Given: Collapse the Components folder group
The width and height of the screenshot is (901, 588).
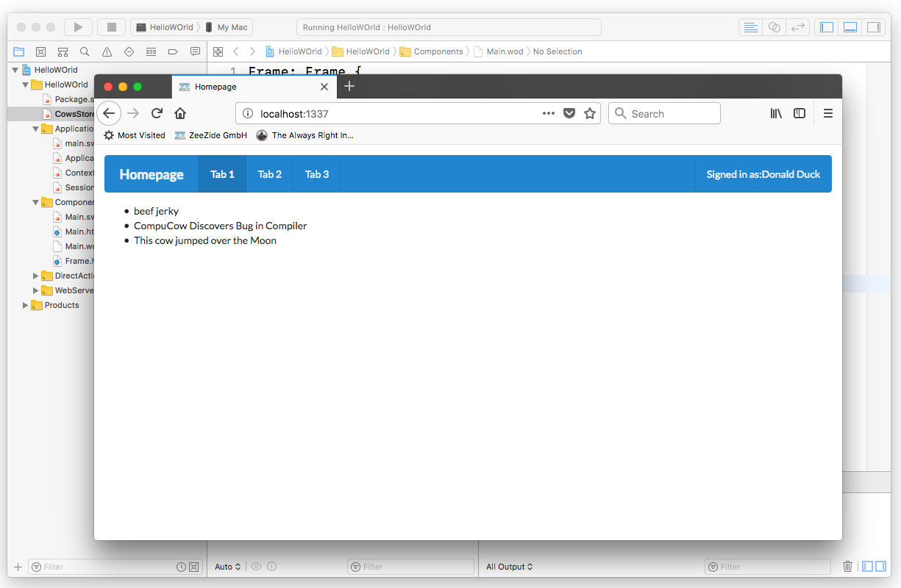Looking at the screenshot, I should point(35,202).
